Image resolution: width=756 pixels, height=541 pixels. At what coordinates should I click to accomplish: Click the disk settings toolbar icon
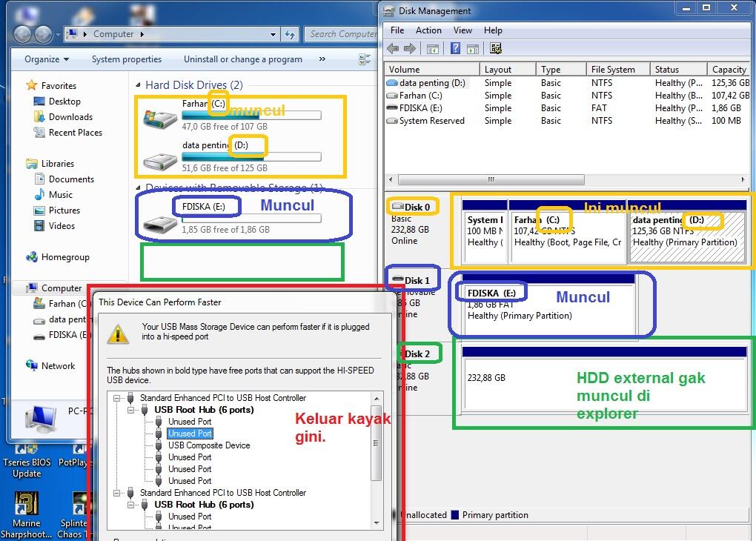click(496, 48)
